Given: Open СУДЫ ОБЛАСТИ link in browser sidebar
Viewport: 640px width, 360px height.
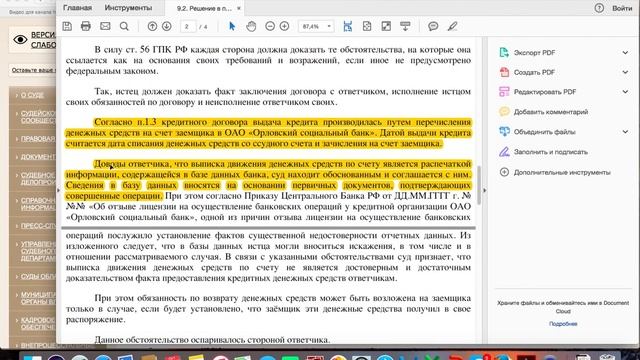Looking at the screenshot, I should click(38, 276).
